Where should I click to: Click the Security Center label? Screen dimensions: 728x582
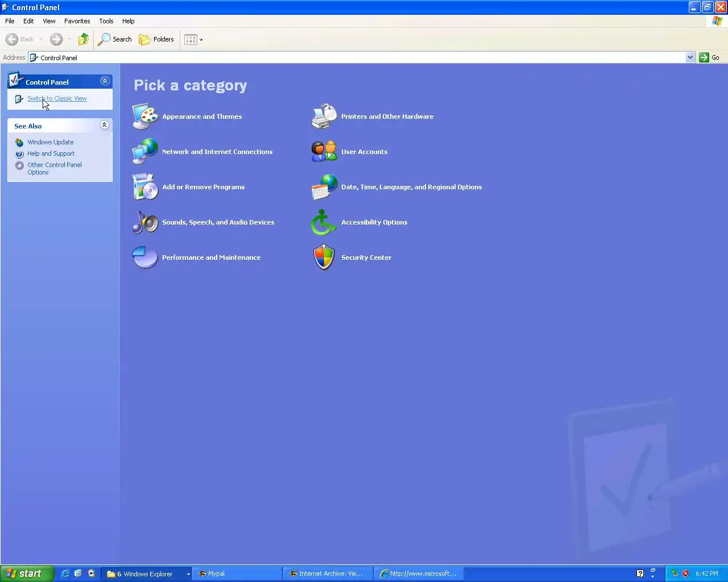[x=366, y=257]
